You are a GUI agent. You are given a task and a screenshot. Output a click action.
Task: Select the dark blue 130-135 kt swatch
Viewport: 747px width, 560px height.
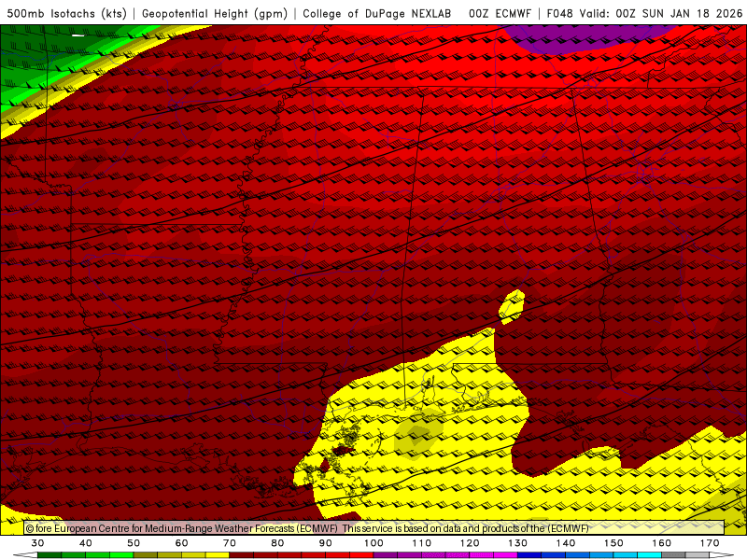coord(529,555)
